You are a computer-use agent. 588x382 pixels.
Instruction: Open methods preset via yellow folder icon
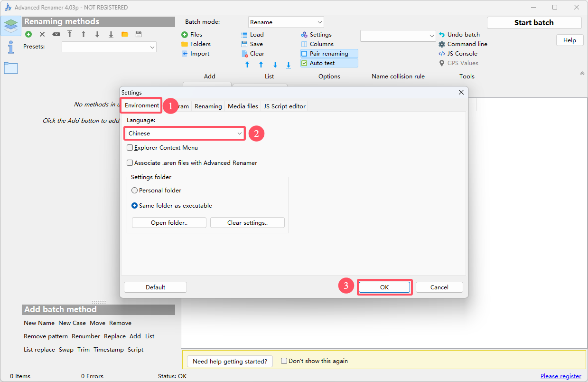(x=125, y=34)
